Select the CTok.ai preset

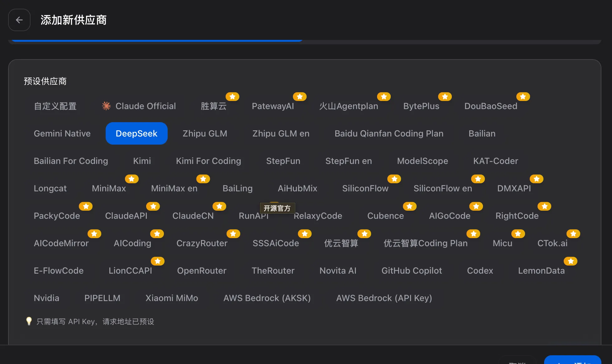[x=552, y=243]
